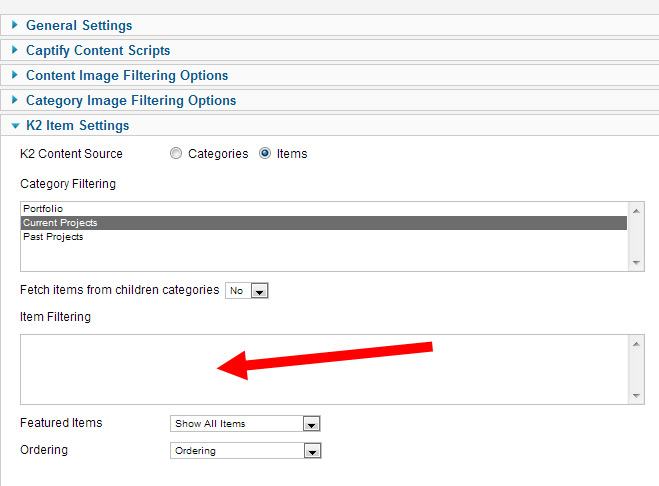Viewport: 659px width, 486px height.
Task: Click down arrow of Item Filtering scrollbar
Action: tap(636, 396)
